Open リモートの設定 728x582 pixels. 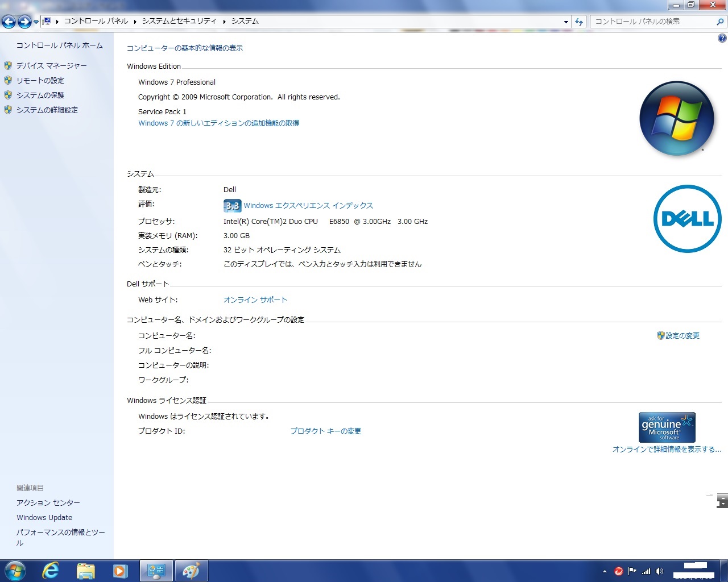point(40,81)
